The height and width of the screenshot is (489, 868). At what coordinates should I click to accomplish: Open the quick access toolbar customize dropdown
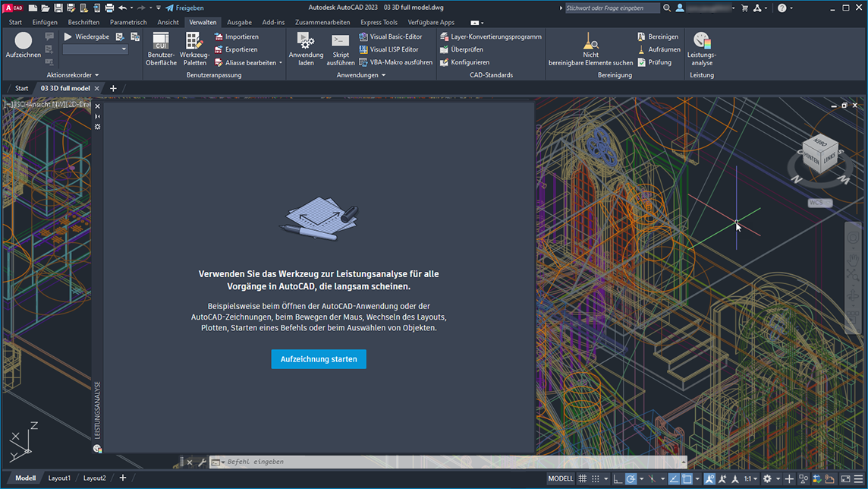pos(159,8)
